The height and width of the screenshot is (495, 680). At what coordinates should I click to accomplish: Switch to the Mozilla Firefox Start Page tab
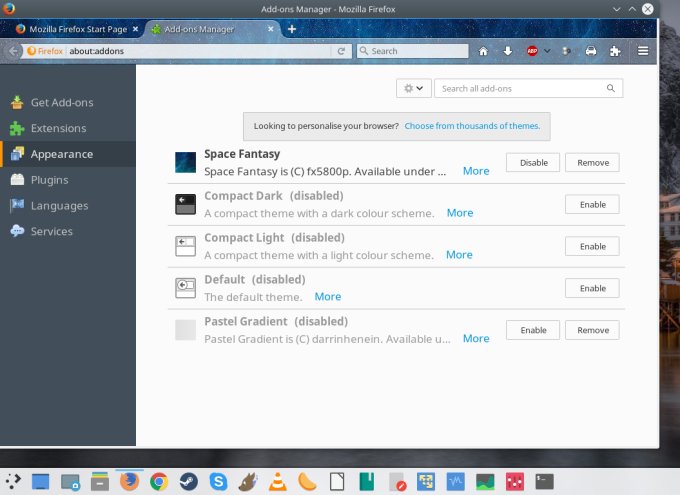pyautogui.click(x=75, y=29)
